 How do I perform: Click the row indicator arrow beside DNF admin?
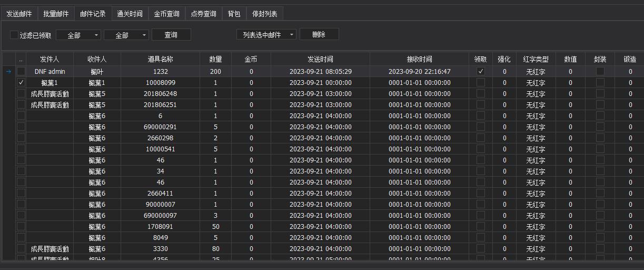pos(8,72)
